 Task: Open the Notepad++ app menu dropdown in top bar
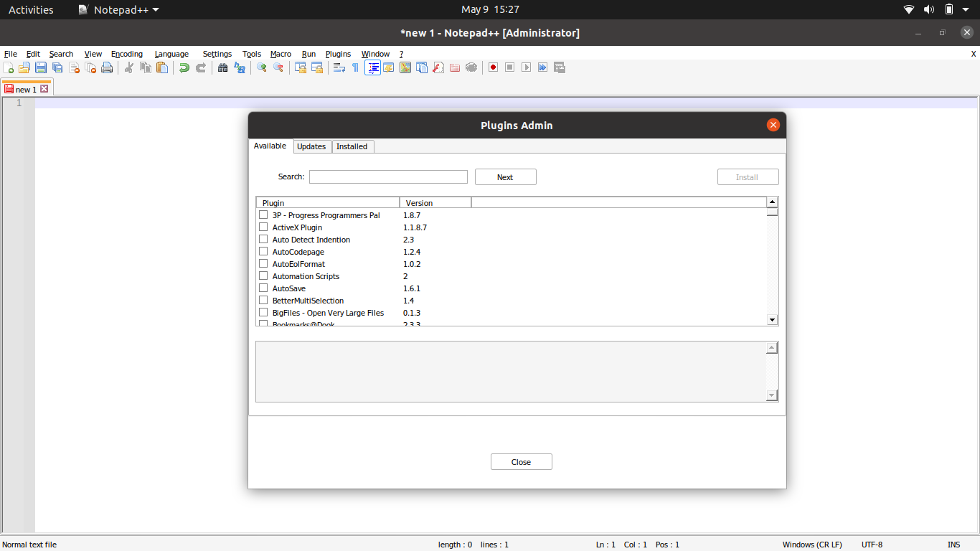click(x=119, y=9)
